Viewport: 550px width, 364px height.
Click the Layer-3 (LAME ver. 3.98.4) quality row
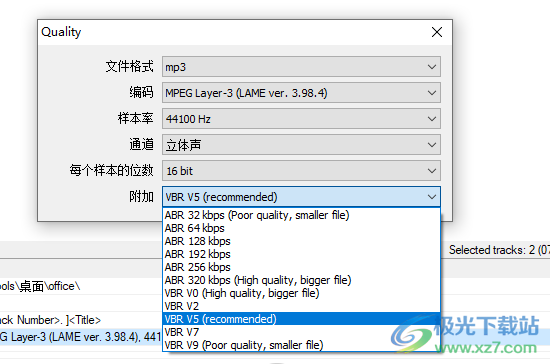click(80, 337)
